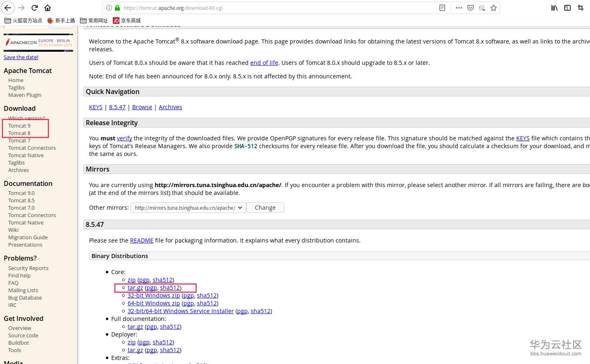This screenshot has width=590, height=364.
Task: Select Tomcat 9 in the Download section
Action: [19, 126]
